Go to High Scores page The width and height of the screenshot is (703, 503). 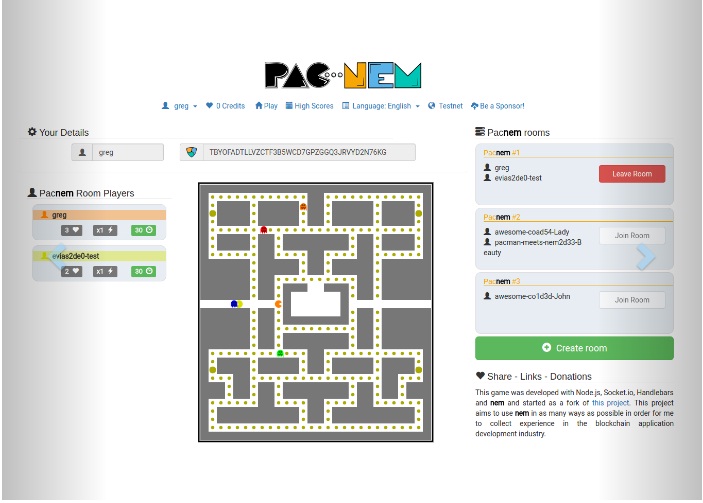click(309, 106)
